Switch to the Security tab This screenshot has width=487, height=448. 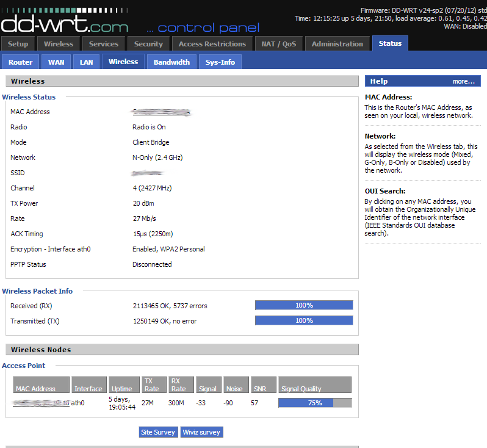148,44
